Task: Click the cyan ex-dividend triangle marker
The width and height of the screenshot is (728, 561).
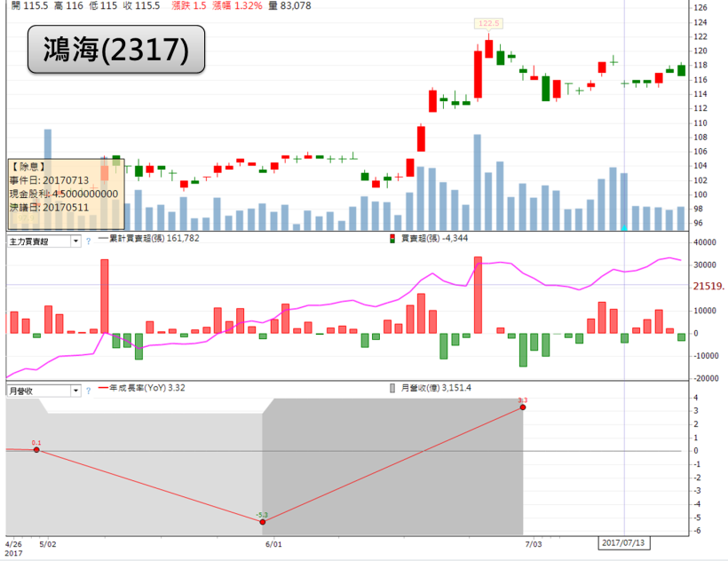Action: pyautogui.click(x=624, y=227)
